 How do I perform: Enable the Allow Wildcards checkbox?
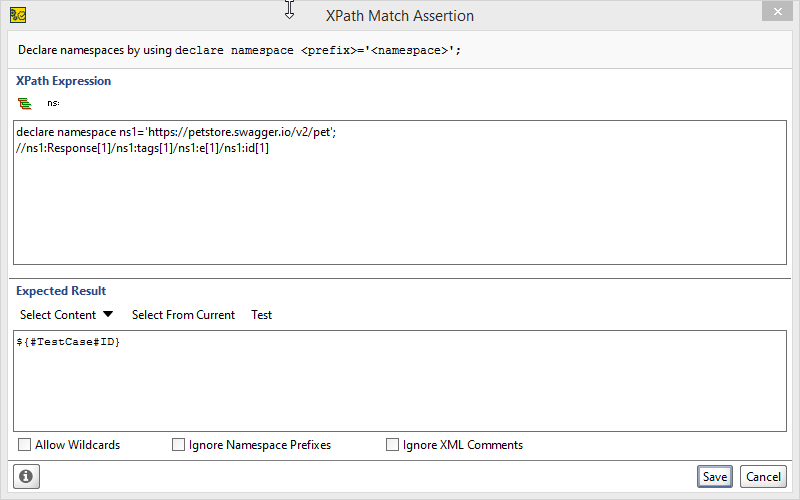point(24,445)
